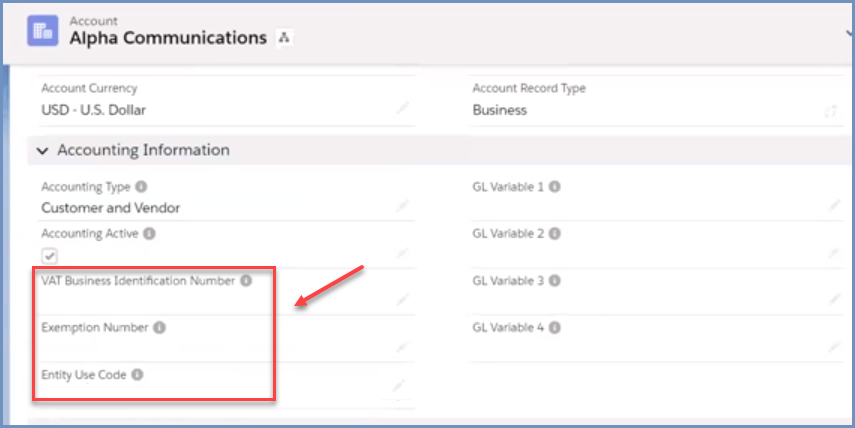The width and height of the screenshot is (855, 428).
Task: Show VAT Business Identification Number info icon
Action: tap(246, 281)
